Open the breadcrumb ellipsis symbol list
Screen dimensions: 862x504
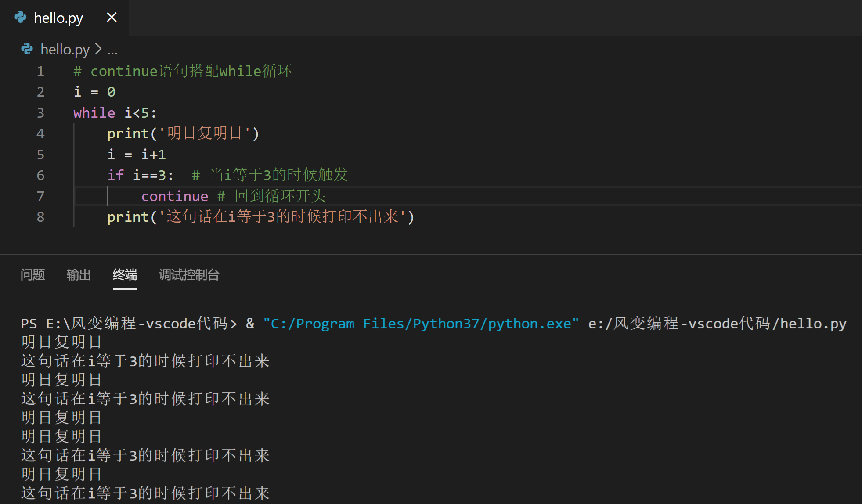click(112, 50)
